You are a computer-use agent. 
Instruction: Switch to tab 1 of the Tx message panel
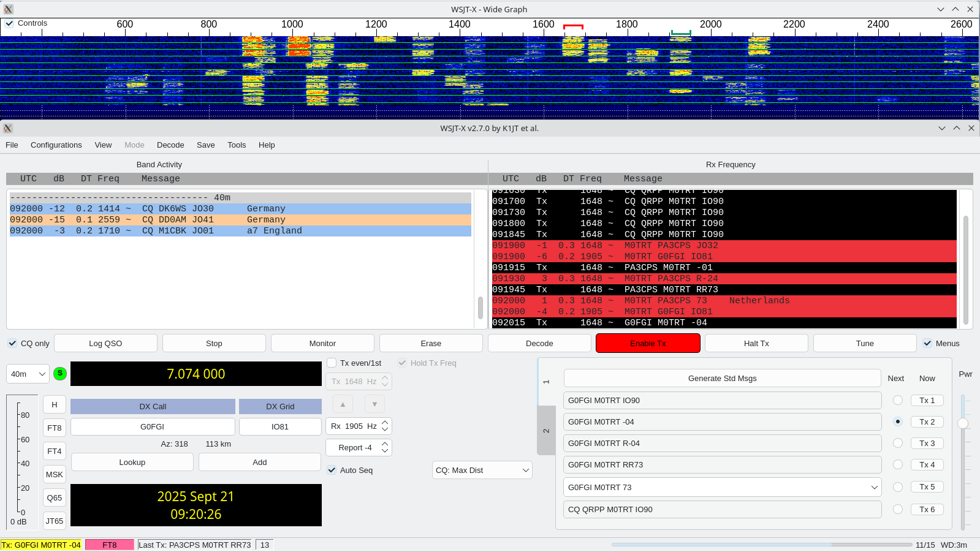click(546, 382)
